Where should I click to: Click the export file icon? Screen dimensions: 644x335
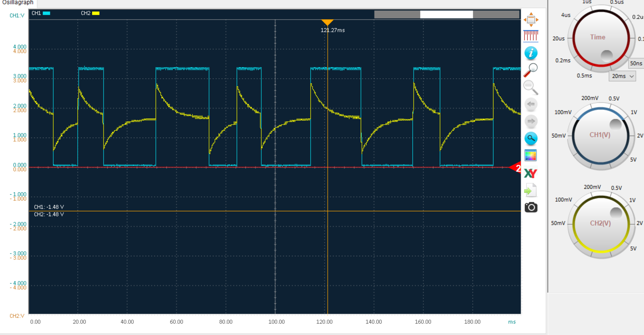click(530, 190)
